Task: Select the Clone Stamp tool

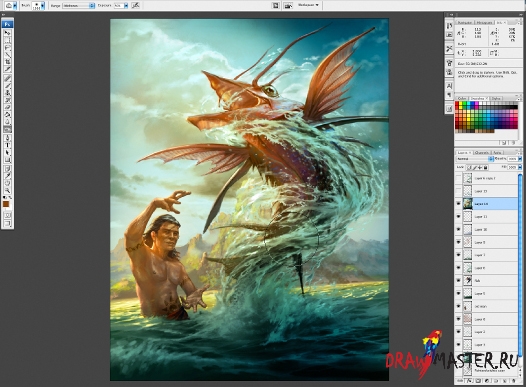Action: tap(7, 93)
